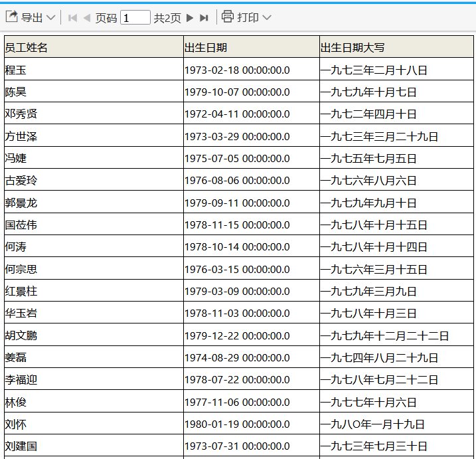Select the name cell 何宗思

point(94,268)
